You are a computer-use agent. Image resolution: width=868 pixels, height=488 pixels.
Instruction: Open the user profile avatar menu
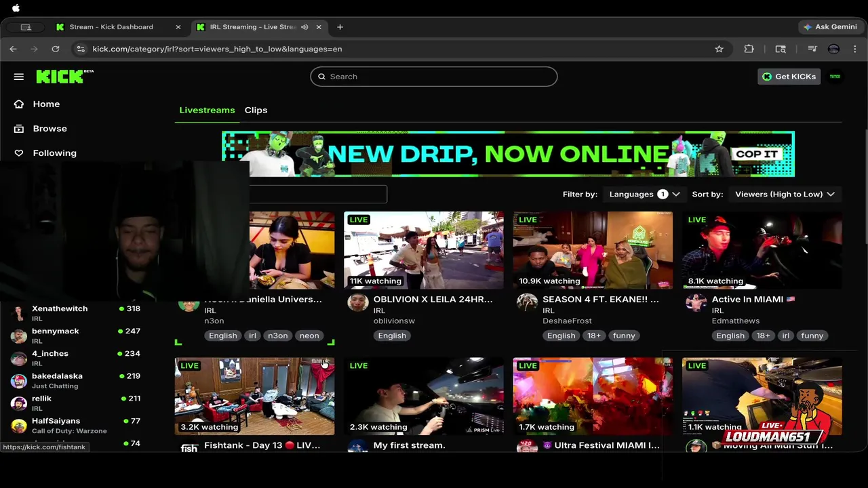(835, 77)
